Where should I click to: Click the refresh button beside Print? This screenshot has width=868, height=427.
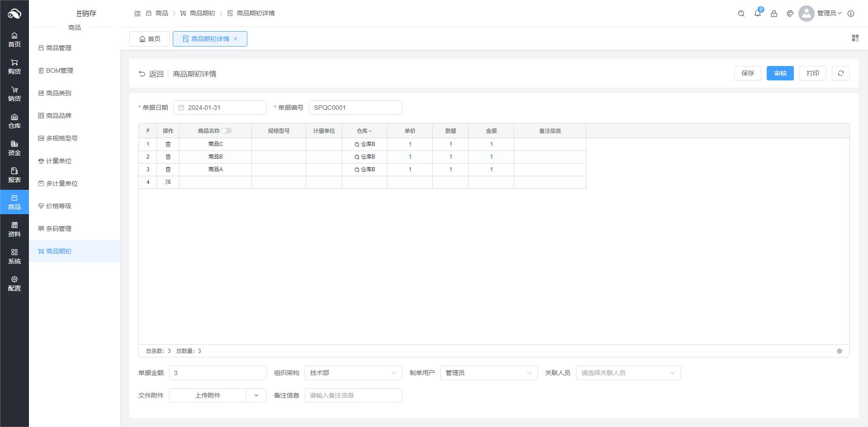tap(840, 73)
